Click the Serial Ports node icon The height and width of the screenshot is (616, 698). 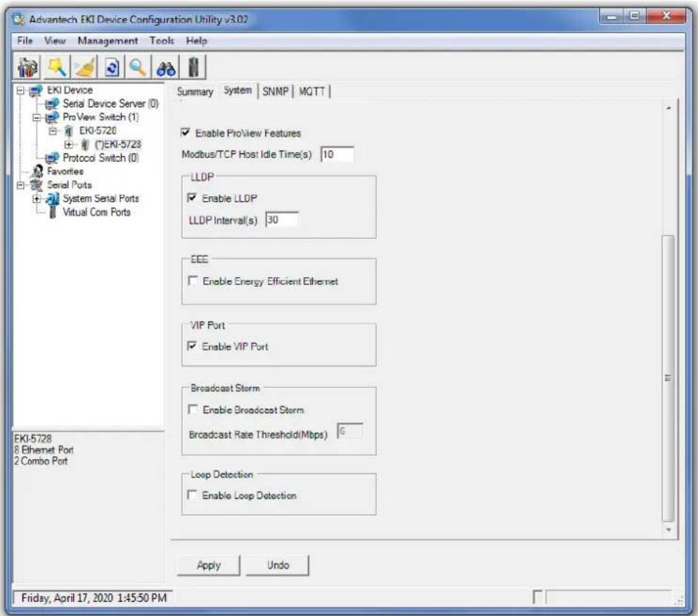coord(36,185)
